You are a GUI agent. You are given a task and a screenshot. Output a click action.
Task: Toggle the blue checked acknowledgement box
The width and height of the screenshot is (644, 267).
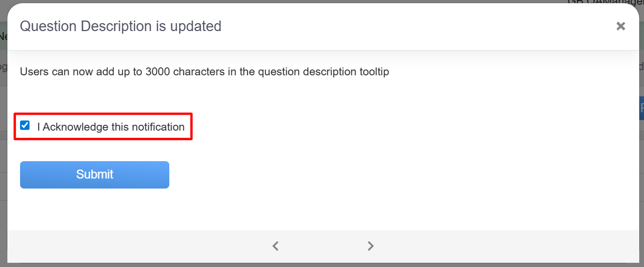coord(25,126)
